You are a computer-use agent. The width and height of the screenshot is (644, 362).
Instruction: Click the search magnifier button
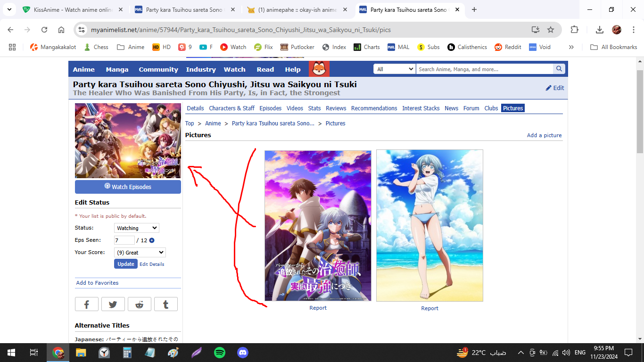(559, 69)
